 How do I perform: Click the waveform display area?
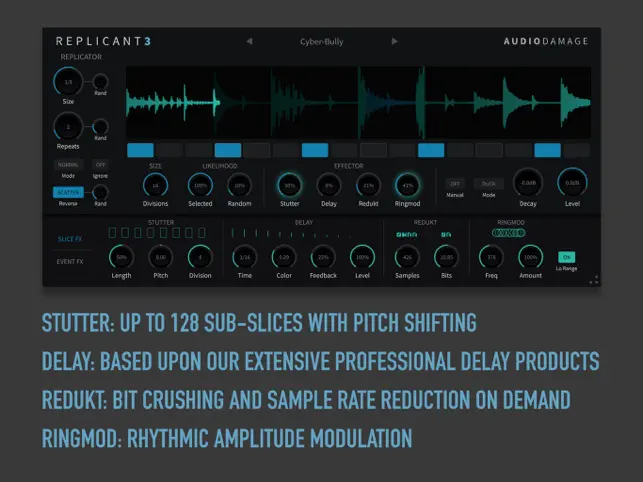[358, 103]
